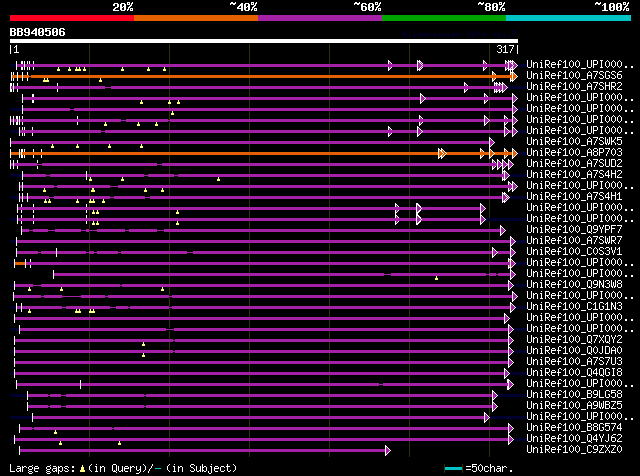
Task: Select the purple alignment bar of A7S7U3
Action: click(x=264, y=363)
